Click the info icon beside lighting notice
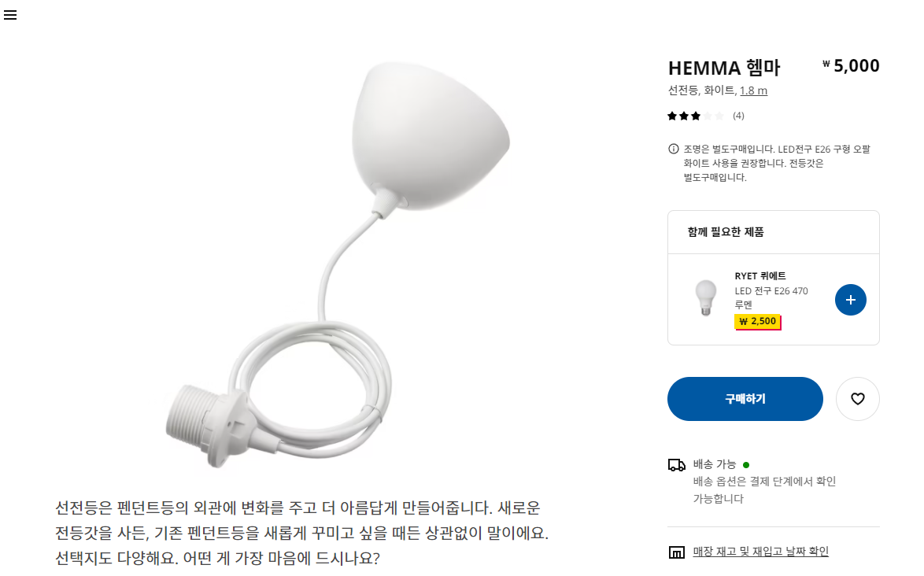 click(673, 149)
